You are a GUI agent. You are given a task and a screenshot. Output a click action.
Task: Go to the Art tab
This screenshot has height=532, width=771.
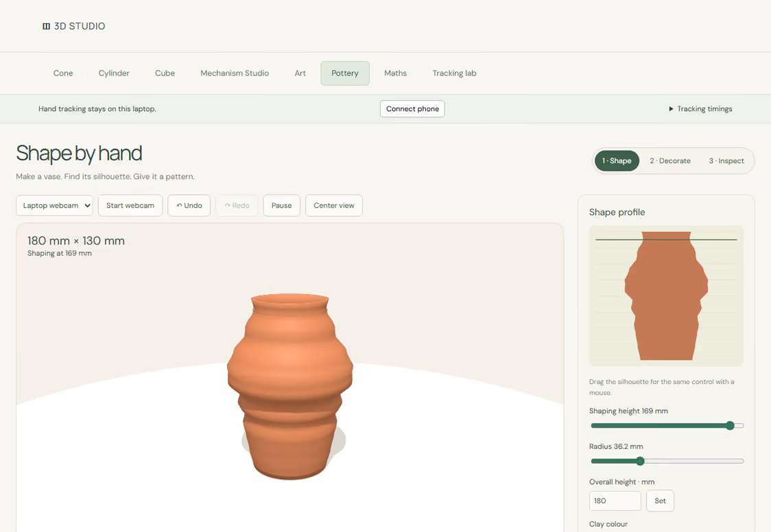[300, 73]
